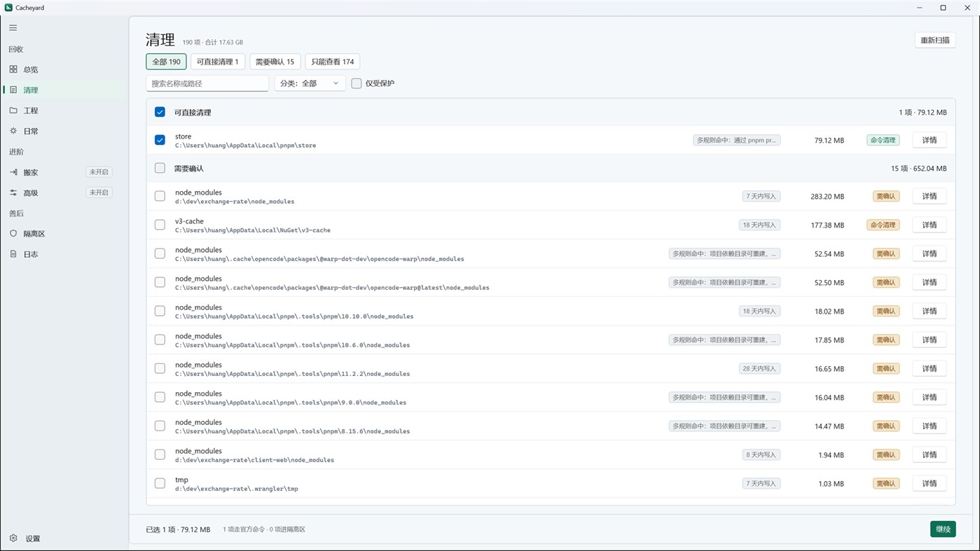Open 详情 for the tmp item
The height and width of the screenshot is (551, 980).
[x=930, y=483]
